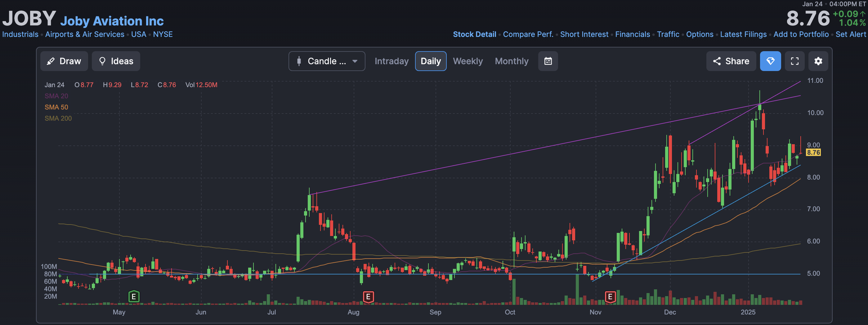Open the calendar date range picker
Viewport: 868px width, 325px height.
point(548,61)
